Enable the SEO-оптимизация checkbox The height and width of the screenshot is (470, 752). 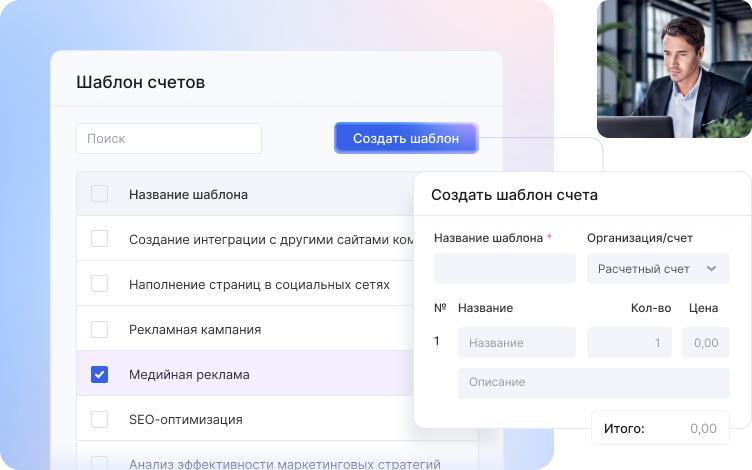tap(99, 419)
